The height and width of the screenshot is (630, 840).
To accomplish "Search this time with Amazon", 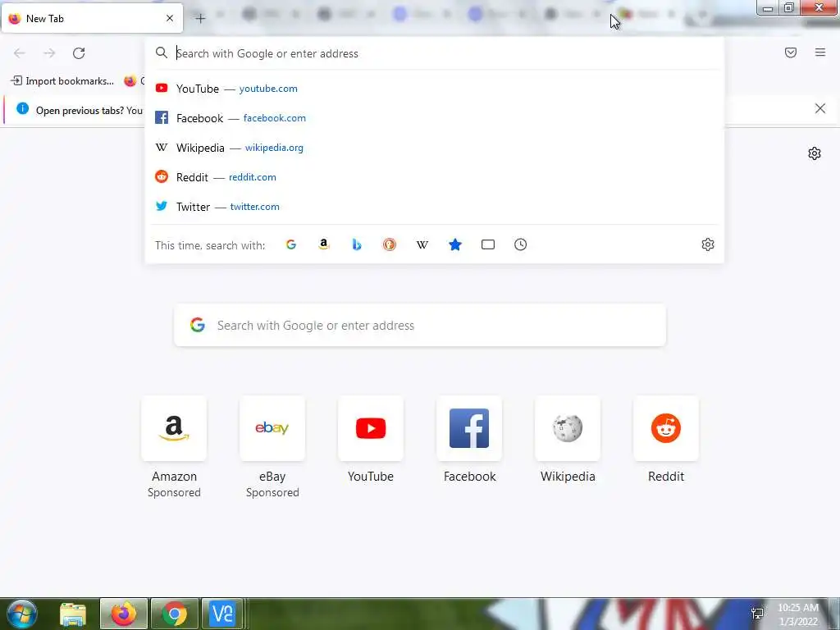I will click(x=323, y=244).
